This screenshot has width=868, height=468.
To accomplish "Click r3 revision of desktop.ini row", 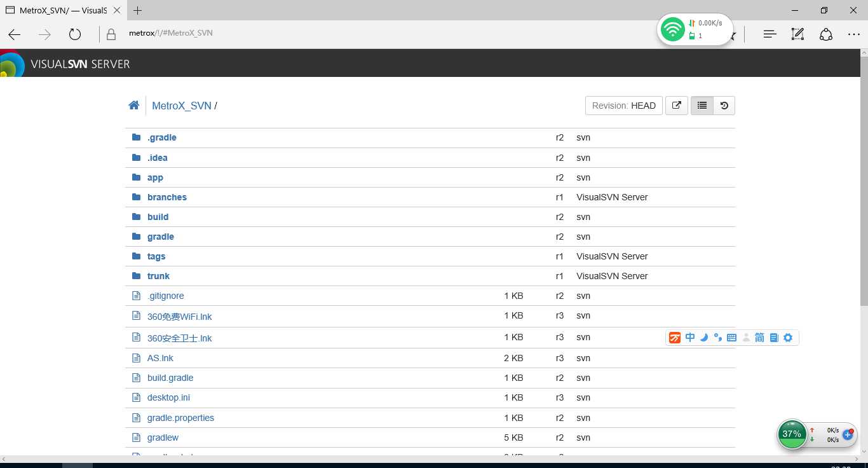I will (x=560, y=397).
